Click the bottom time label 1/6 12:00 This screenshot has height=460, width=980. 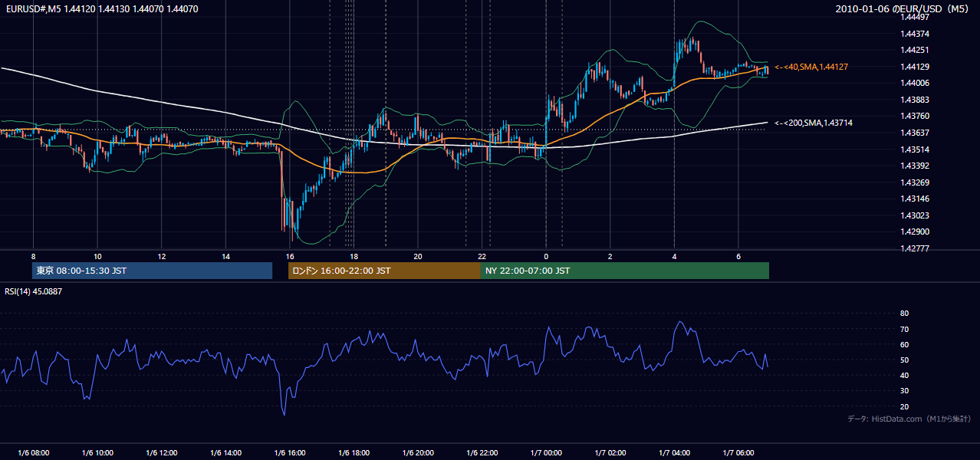[x=161, y=453]
